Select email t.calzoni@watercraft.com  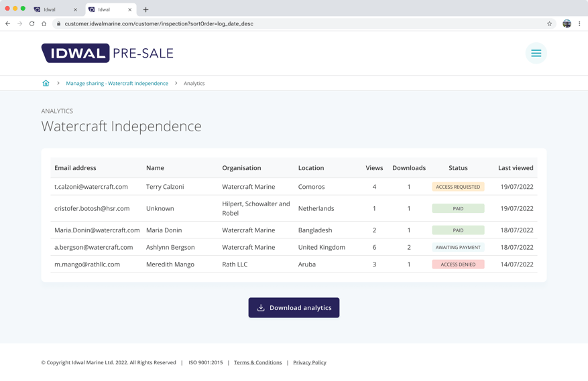click(x=91, y=187)
